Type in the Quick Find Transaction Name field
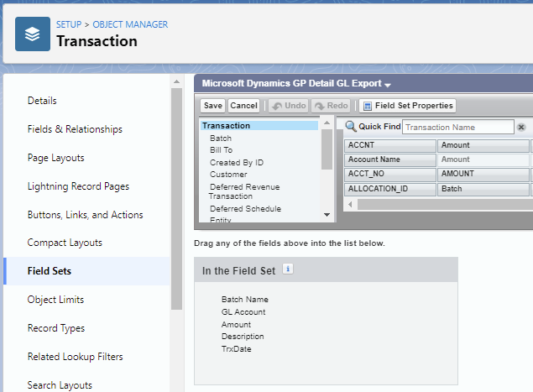 pos(457,127)
